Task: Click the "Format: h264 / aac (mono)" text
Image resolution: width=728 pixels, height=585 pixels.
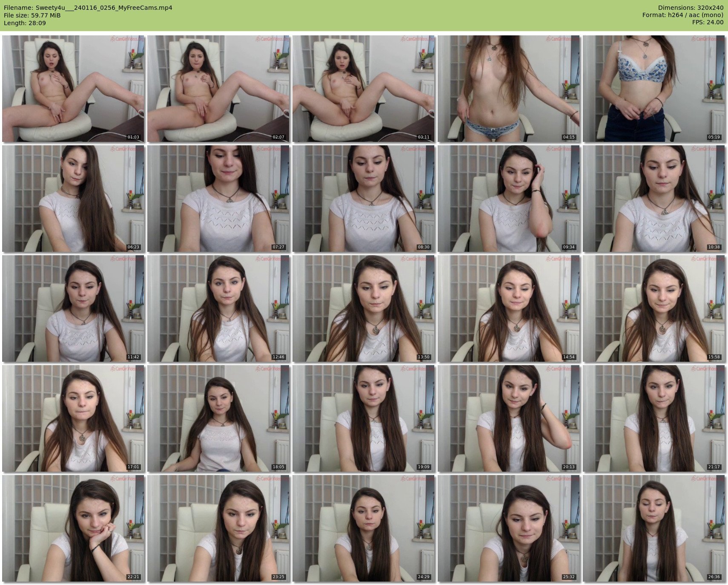Action: (x=683, y=15)
